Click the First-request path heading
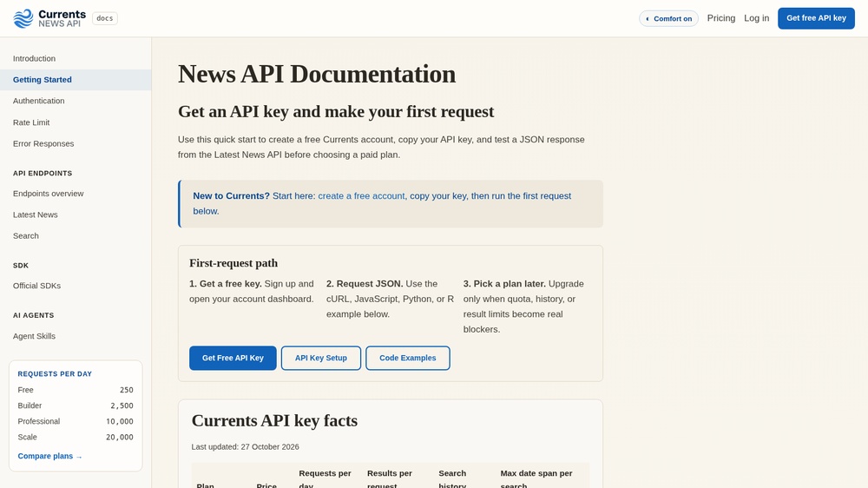This screenshot has width=868, height=488. (x=233, y=263)
